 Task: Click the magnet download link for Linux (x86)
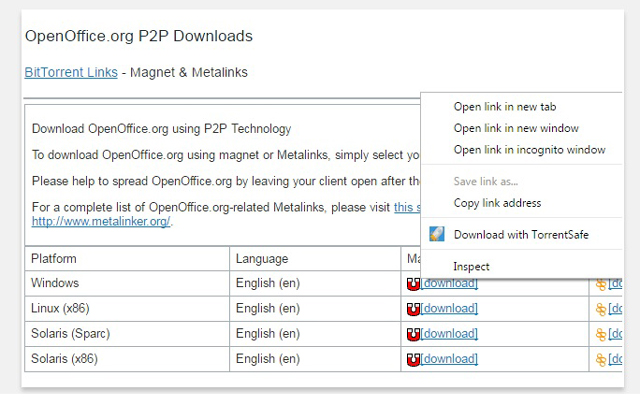449,309
